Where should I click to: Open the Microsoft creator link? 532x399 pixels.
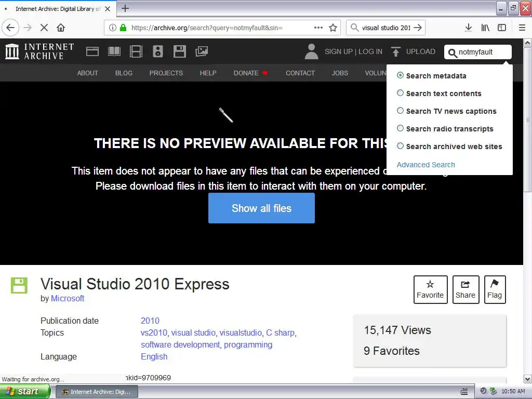coord(68,299)
